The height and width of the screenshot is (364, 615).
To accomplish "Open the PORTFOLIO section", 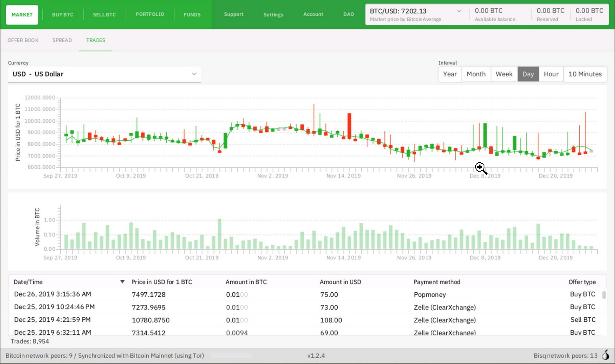I will coord(150,14).
